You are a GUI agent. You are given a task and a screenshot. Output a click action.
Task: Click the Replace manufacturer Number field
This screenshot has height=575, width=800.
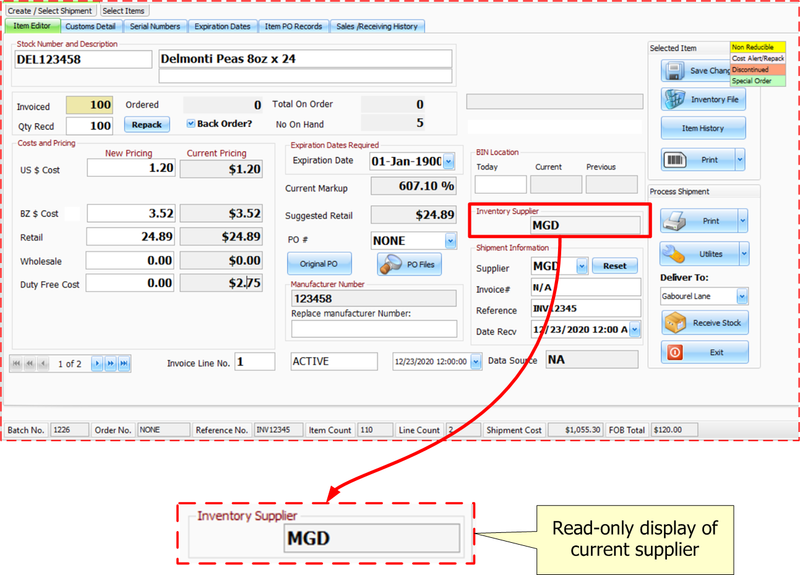tap(374, 329)
